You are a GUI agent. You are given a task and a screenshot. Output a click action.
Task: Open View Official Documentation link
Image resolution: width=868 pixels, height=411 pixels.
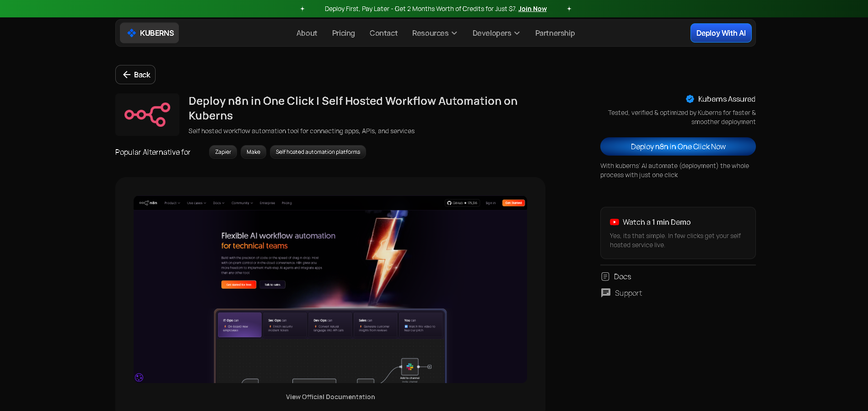[330, 397]
